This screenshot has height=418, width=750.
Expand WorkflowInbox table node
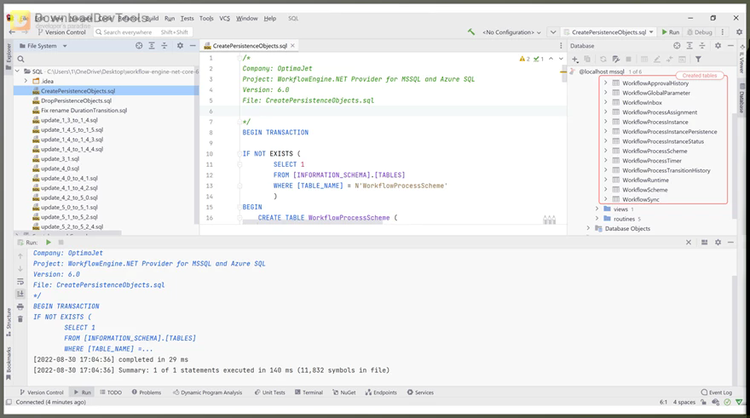point(606,102)
